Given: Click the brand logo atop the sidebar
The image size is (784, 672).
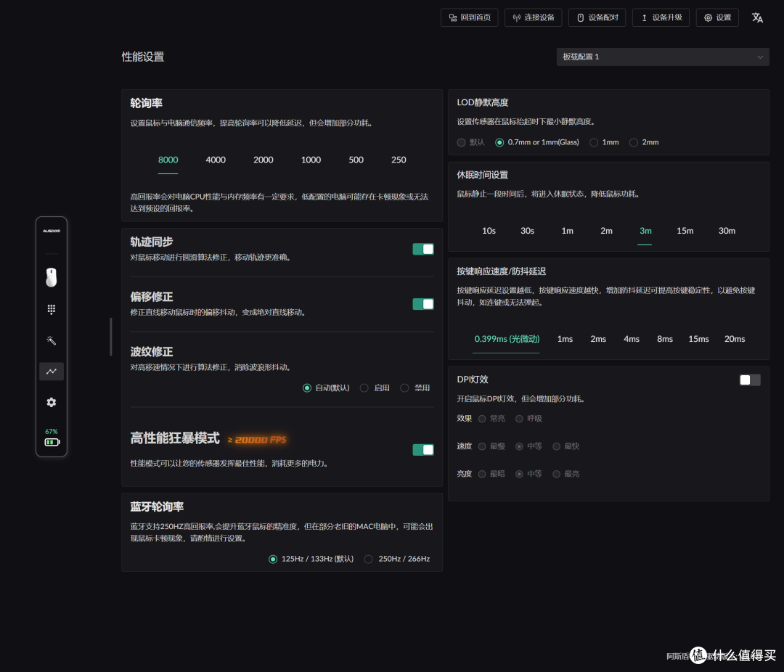Looking at the screenshot, I should (x=52, y=231).
